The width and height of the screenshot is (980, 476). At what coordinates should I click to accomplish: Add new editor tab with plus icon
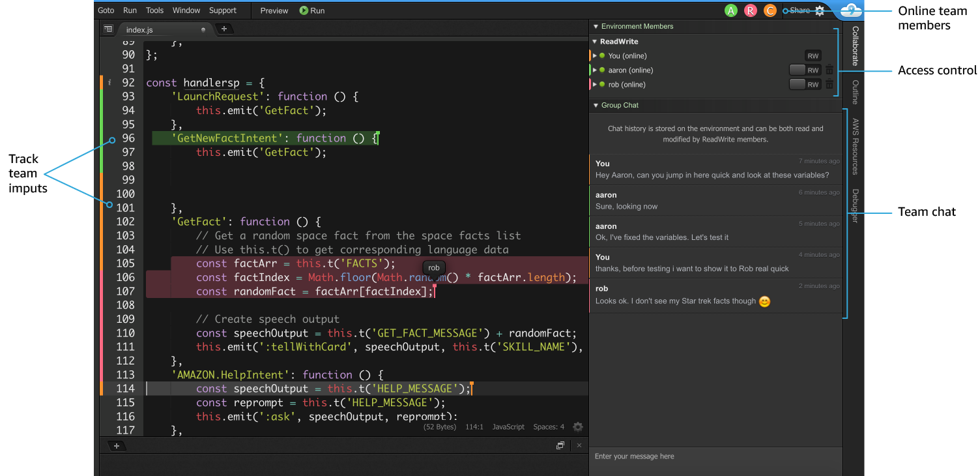(x=223, y=29)
